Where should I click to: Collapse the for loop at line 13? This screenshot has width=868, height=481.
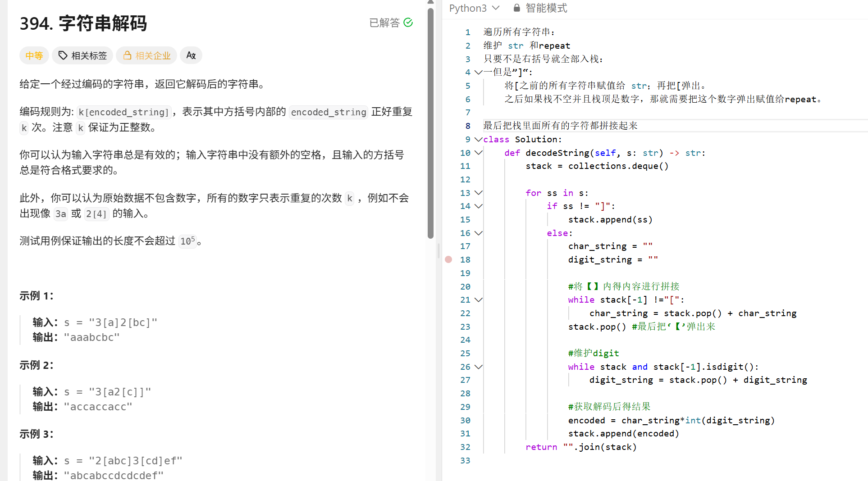478,193
